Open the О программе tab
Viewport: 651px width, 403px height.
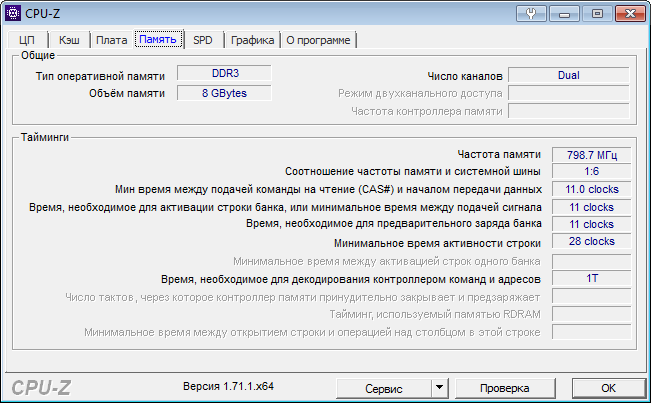click(x=318, y=40)
